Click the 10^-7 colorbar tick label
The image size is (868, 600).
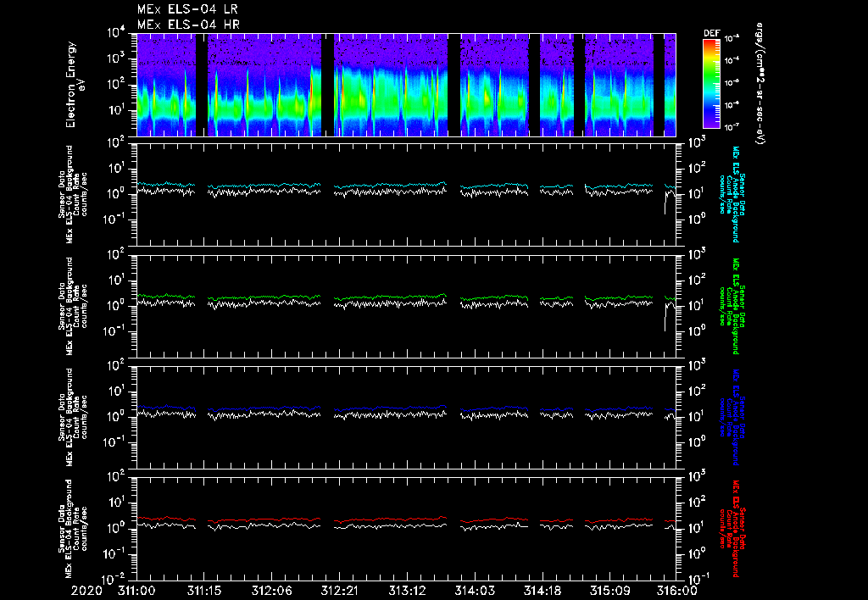click(732, 127)
